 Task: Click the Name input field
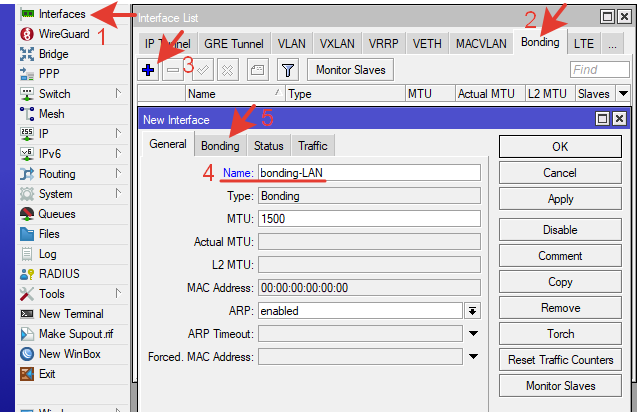(x=368, y=173)
